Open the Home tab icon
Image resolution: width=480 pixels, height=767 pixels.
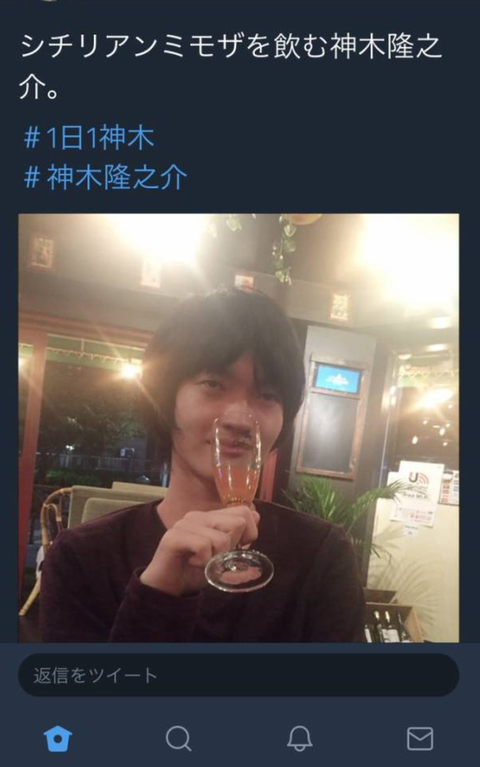(58, 738)
